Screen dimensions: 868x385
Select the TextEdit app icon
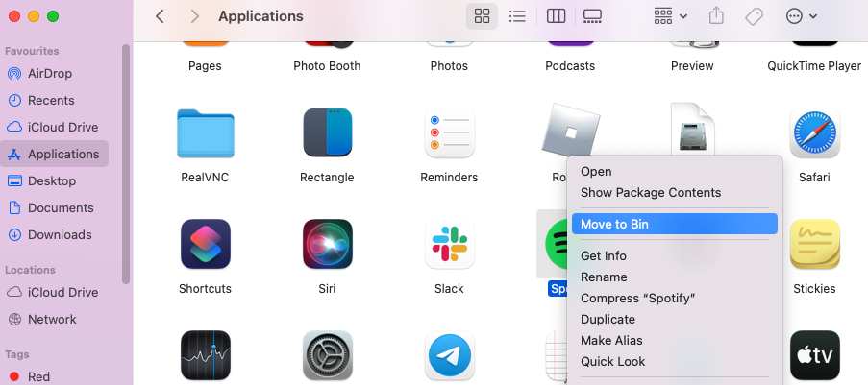click(558, 357)
